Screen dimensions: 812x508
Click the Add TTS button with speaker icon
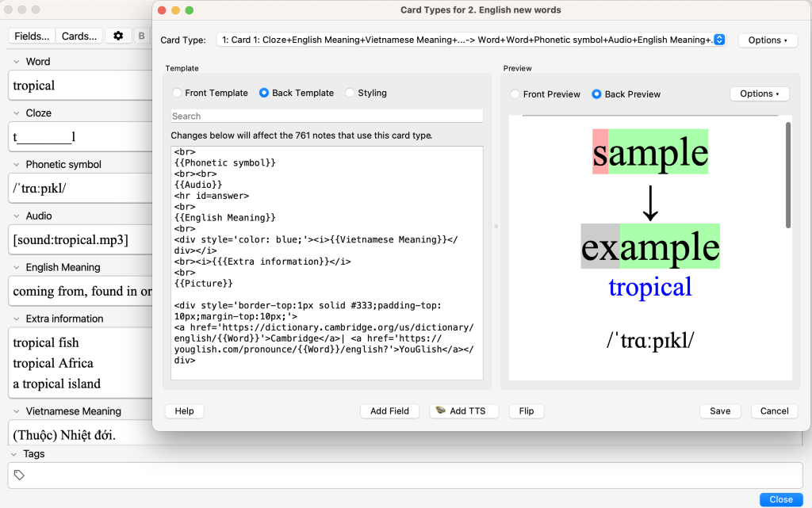click(x=464, y=411)
